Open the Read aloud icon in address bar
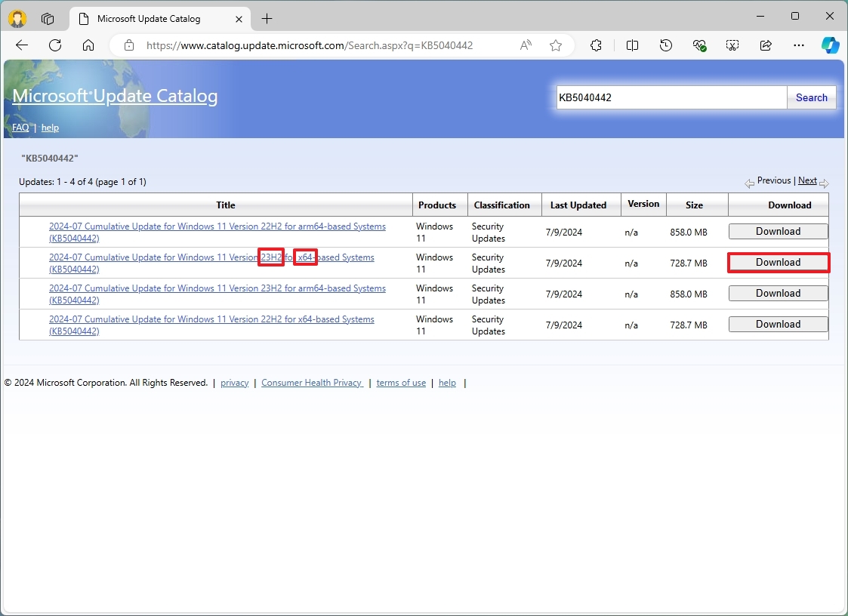This screenshot has width=848, height=616. pyautogui.click(x=526, y=45)
